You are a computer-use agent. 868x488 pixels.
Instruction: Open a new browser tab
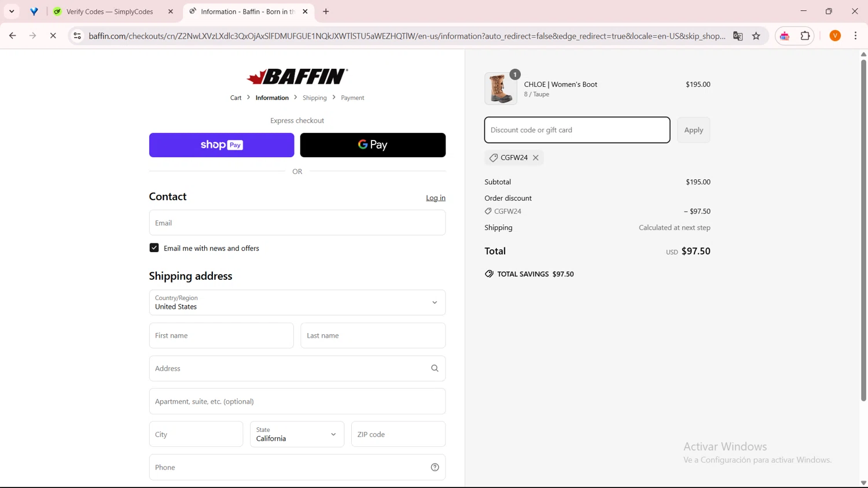click(326, 12)
